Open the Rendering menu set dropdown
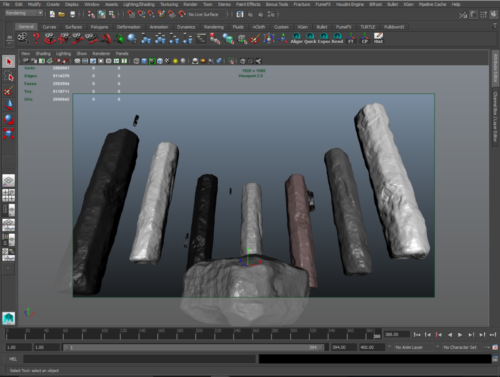 pyautogui.click(x=24, y=13)
